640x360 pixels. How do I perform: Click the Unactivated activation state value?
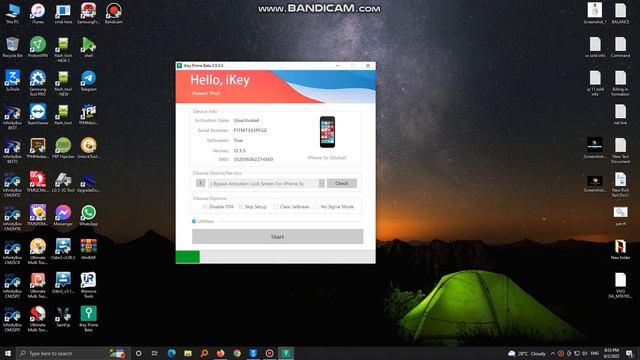click(x=246, y=120)
